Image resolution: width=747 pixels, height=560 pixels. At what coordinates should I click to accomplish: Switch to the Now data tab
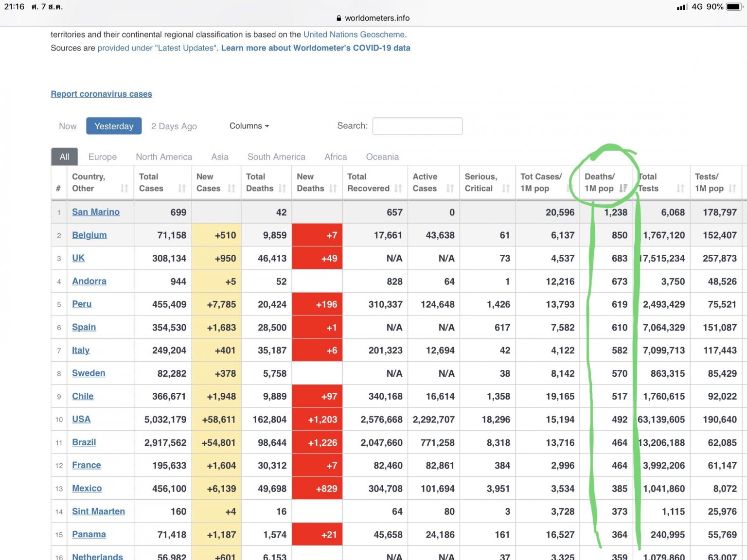click(68, 126)
